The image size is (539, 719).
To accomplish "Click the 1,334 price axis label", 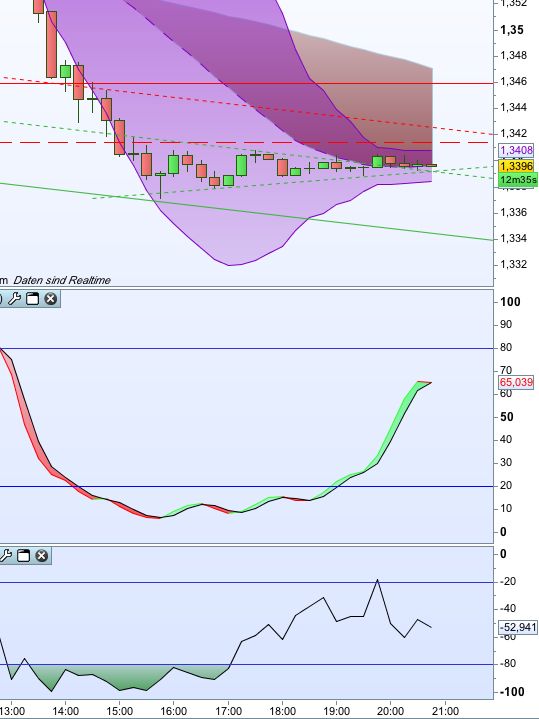I will 514,238.
